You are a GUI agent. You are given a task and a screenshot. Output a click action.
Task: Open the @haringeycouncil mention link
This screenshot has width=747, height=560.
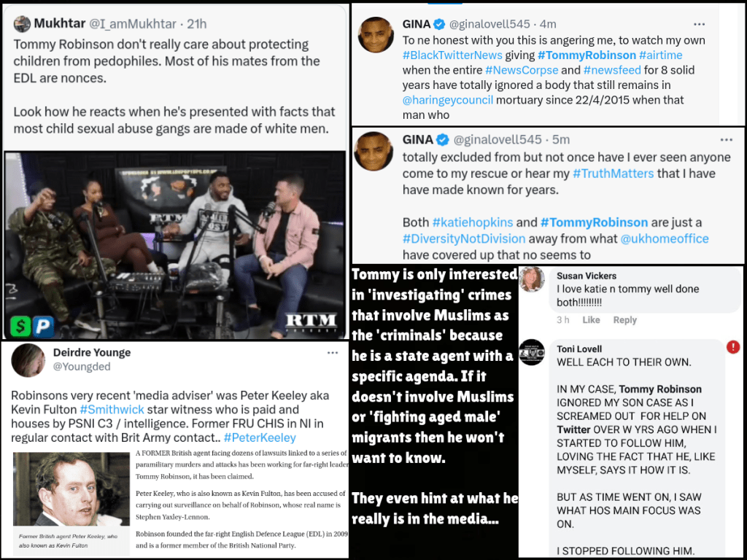pyautogui.click(x=448, y=100)
